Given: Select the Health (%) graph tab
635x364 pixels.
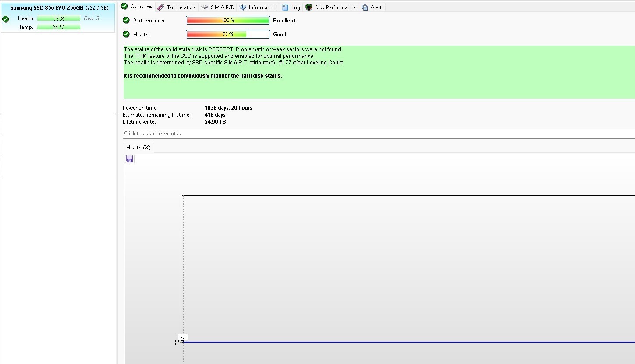Looking at the screenshot, I should pyautogui.click(x=138, y=148).
